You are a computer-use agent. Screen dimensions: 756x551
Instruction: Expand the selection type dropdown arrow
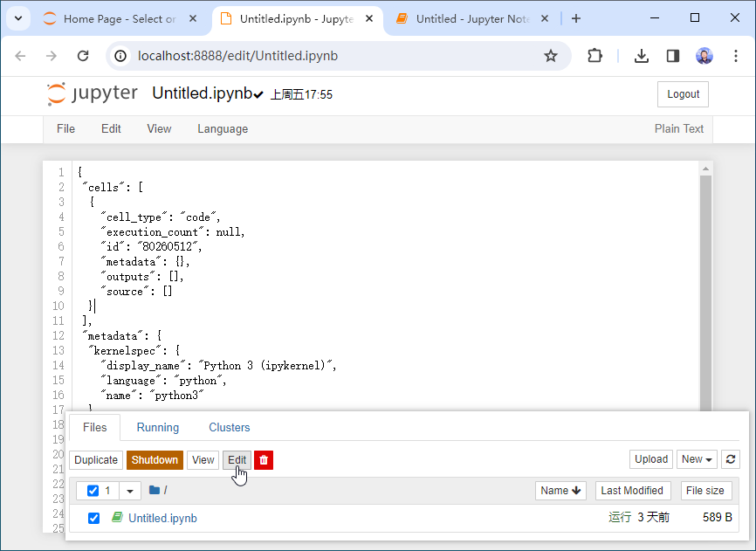(130, 491)
